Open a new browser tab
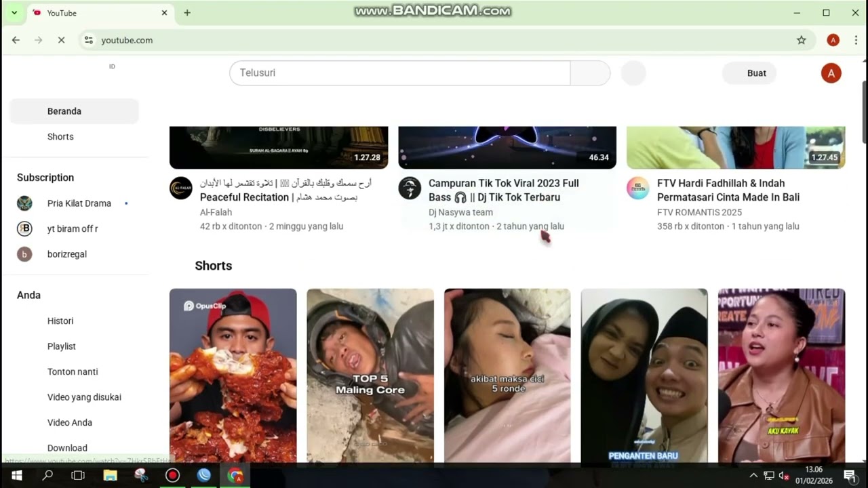 [x=187, y=13]
